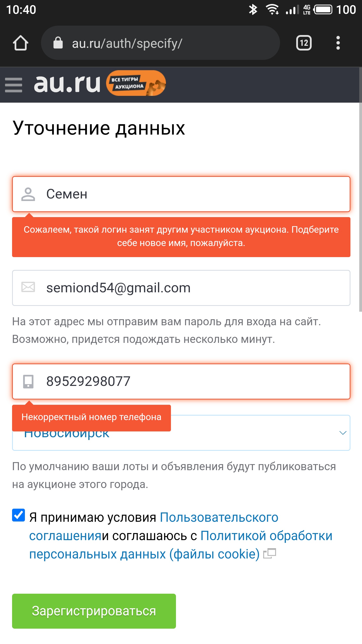Screen dimensions: 362x644
Task: Open the hamburger site menu
Action: coord(14,85)
